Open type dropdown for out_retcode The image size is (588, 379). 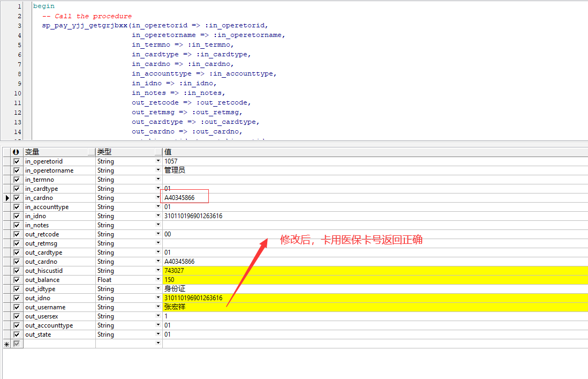coord(159,234)
